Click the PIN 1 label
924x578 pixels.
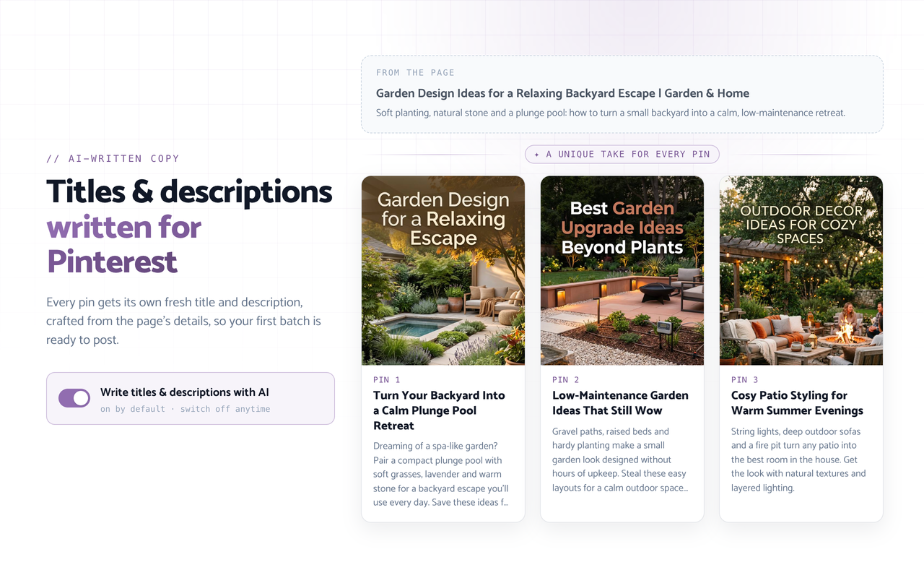(x=387, y=379)
